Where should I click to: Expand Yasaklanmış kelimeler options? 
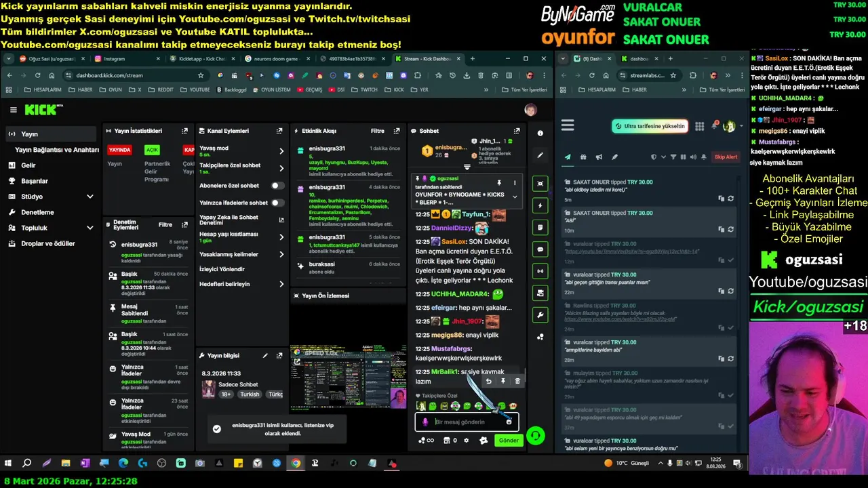[x=281, y=254]
